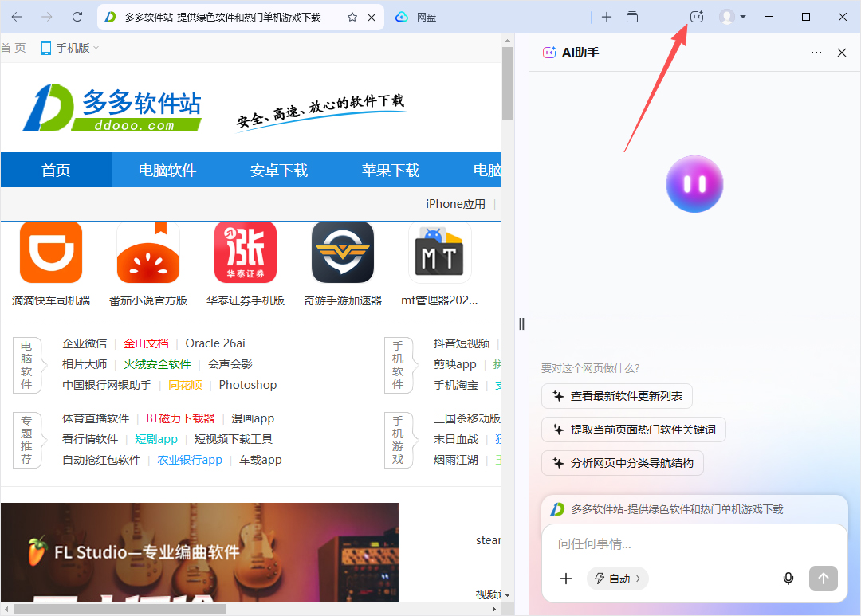Open the 烟雨江湖 link
The width and height of the screenshot is (861, 616).
456,460
